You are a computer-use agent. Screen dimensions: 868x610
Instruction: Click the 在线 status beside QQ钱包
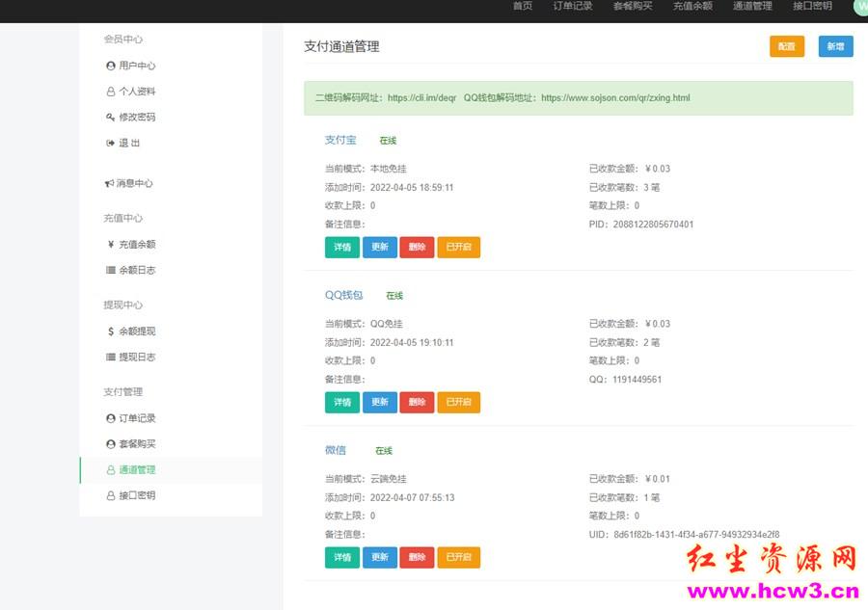[394, 296]
